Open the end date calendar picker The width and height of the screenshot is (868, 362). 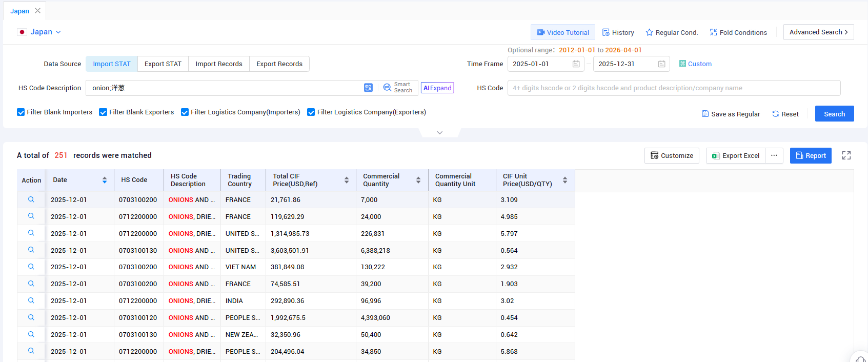click(x=661, y=64)
